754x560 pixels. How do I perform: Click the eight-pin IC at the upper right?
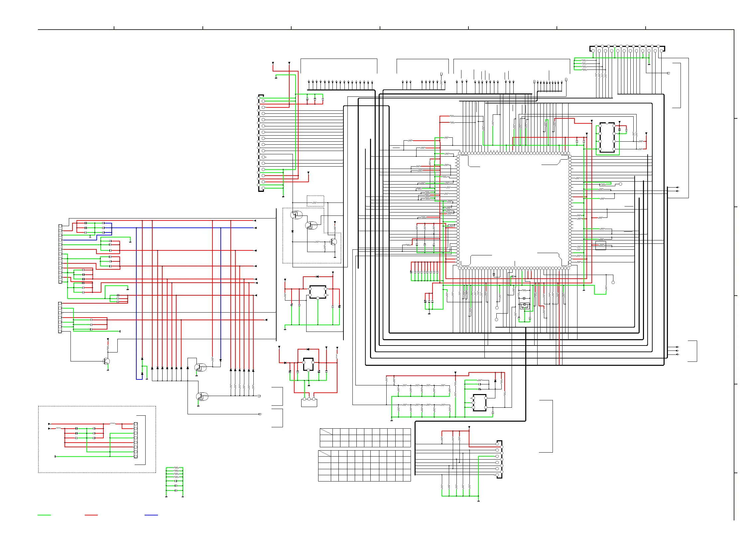point(607,137)
